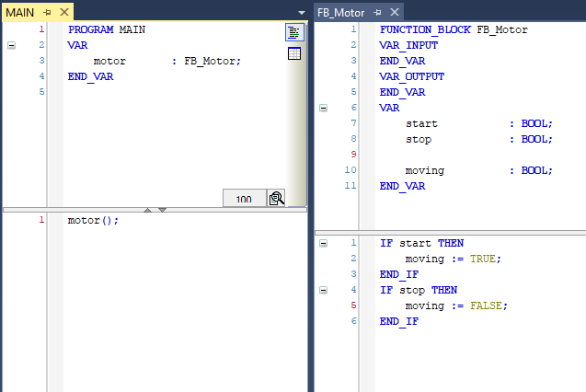Open the zoom magnifier tool in MAIN
Image resolution: width=586 pixels, height=392 pixels.
pos(277,198)
